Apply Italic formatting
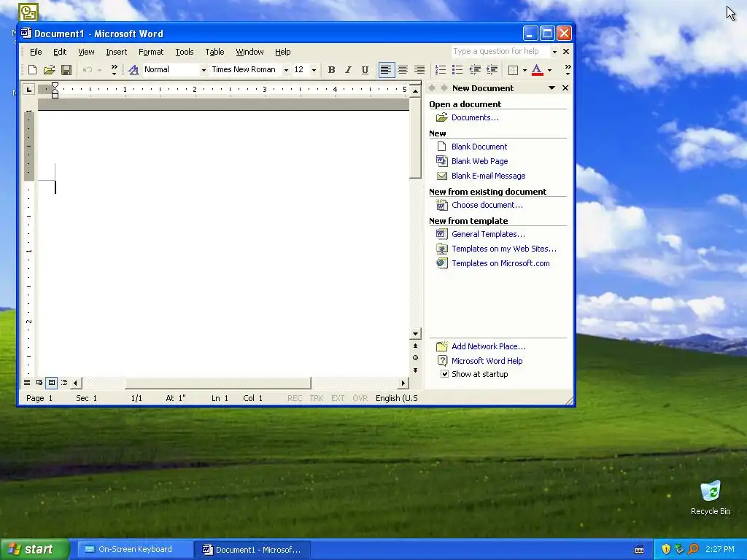 [x=348, y=70]
